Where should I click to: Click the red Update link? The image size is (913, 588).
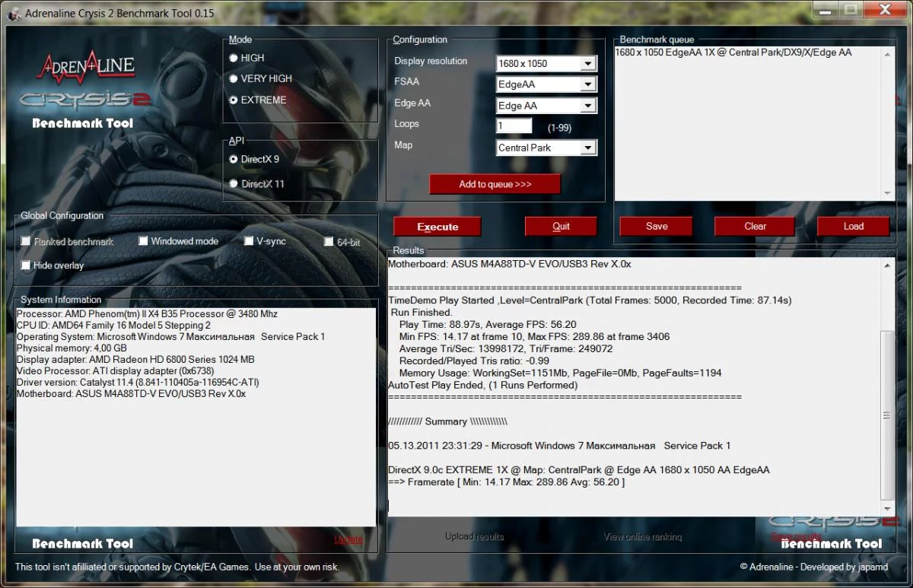click(348, 539)
